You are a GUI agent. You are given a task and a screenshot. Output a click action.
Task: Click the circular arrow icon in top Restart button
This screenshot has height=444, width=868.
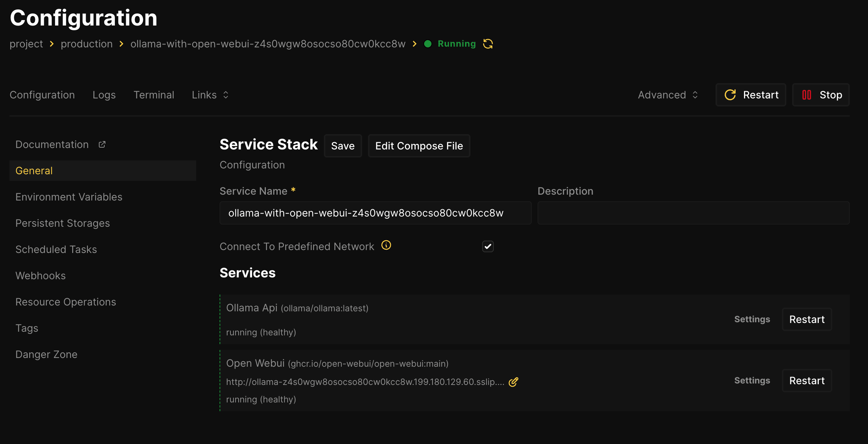[x=730, y=95]
